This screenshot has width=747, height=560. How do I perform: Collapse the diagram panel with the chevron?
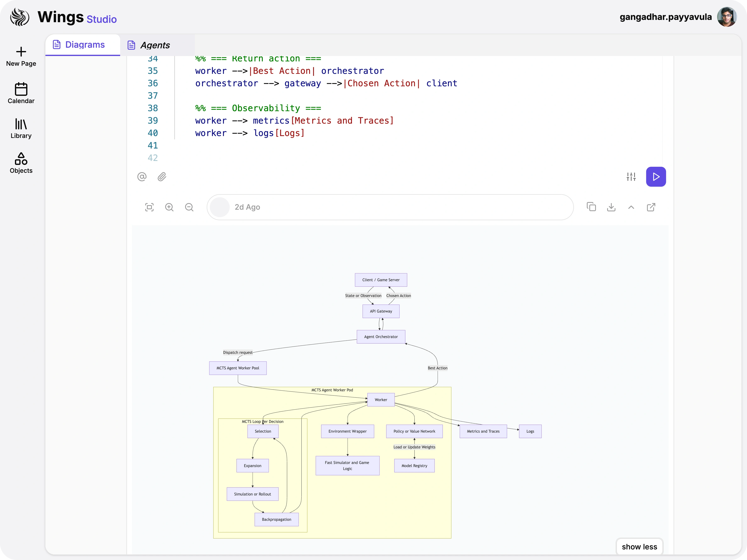[x=631, y=207]
